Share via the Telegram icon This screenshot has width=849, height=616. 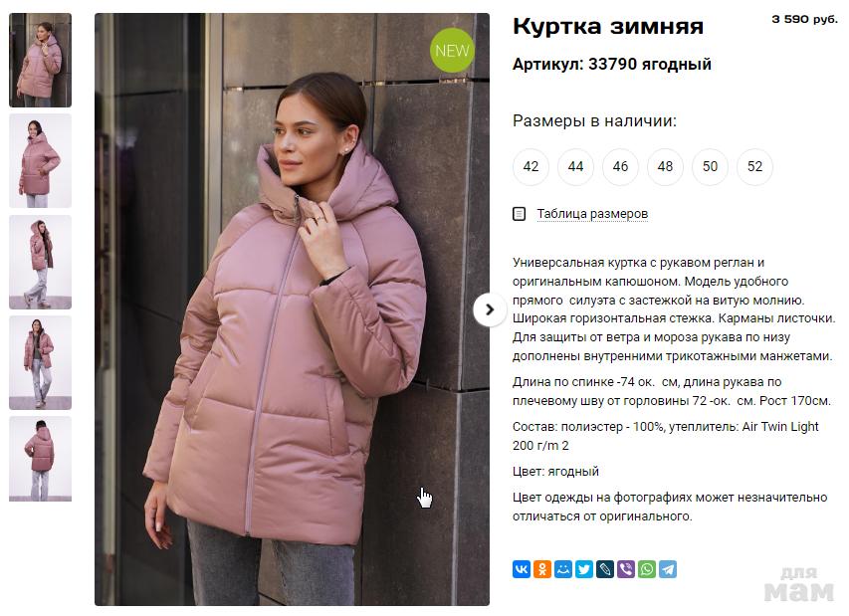pyautogui.click(x=668, y=569)
